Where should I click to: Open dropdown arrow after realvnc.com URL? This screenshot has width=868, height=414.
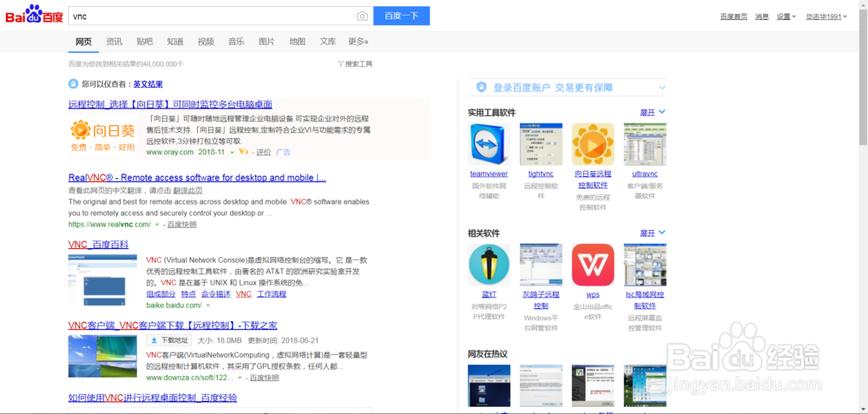point(157,225)
